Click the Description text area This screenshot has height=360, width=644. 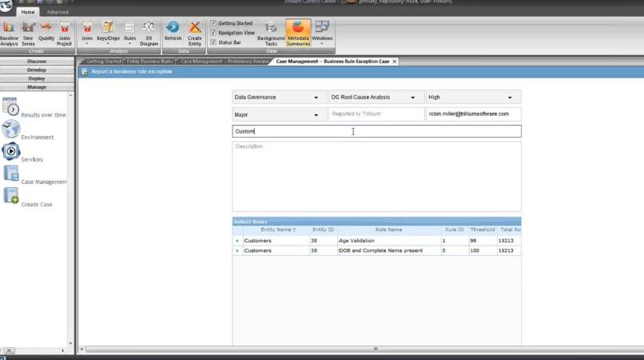pos(376,177)
